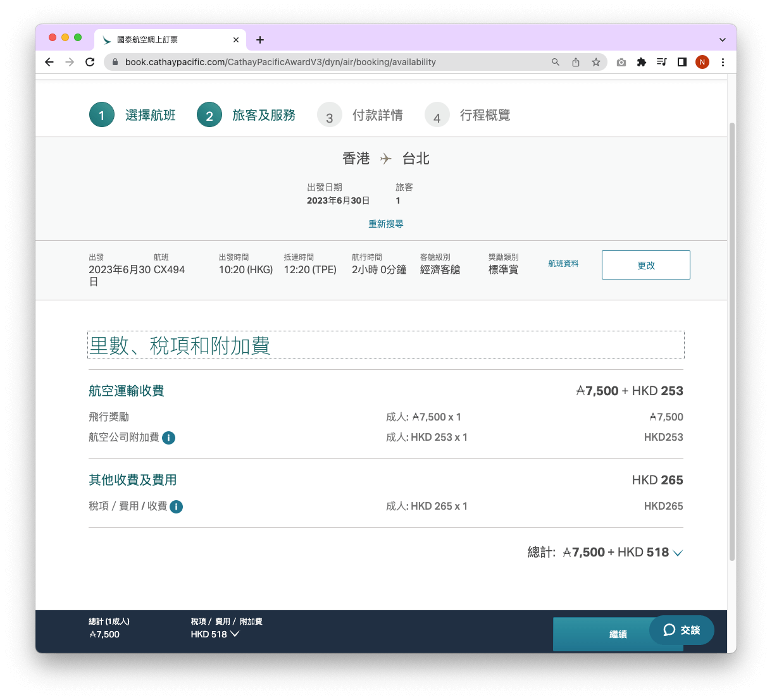Go back to the previous page

coord(49,62)
